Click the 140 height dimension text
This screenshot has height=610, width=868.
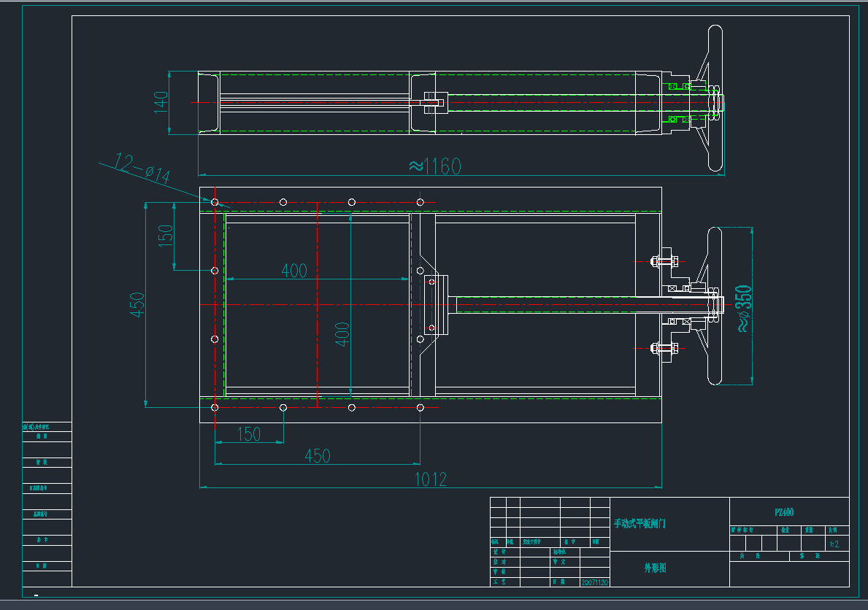(x=161, y=101)
